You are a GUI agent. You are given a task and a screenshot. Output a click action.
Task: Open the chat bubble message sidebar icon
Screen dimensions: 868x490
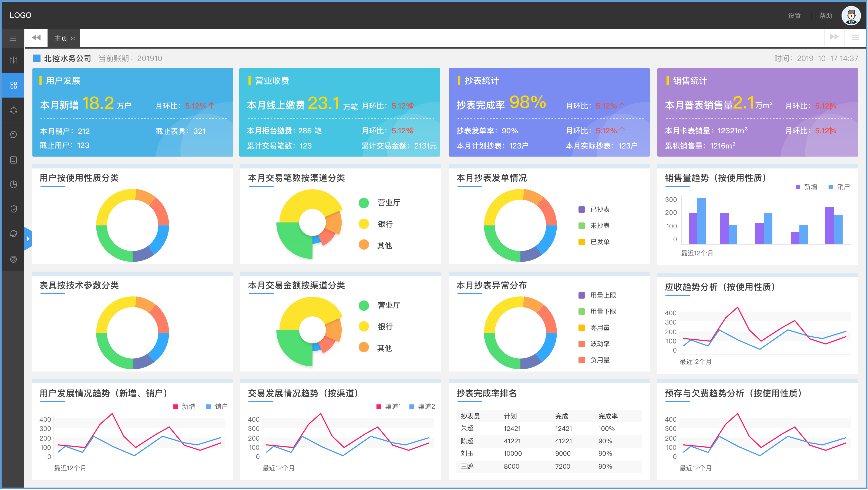tap(13, 135)
